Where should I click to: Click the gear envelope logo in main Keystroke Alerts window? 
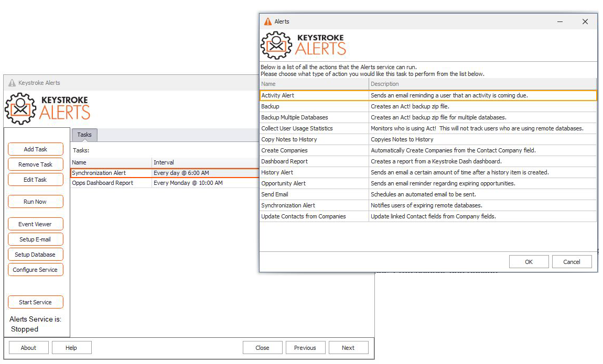point(20,108)
